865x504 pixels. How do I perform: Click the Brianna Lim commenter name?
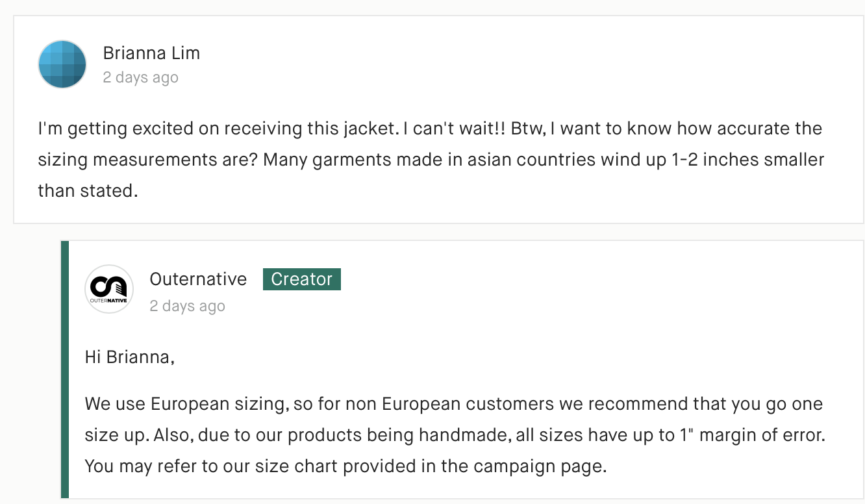pyautogui.click(x=151, y=53)
